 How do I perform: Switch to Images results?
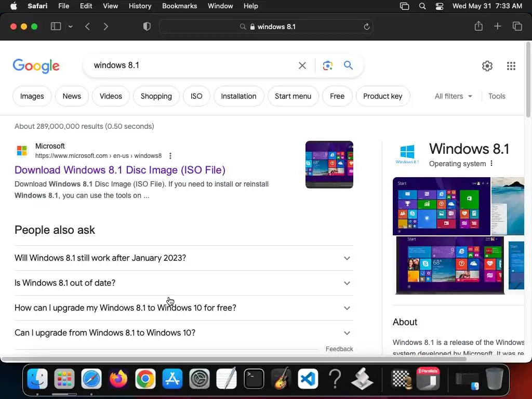click(x=32, y=96)
